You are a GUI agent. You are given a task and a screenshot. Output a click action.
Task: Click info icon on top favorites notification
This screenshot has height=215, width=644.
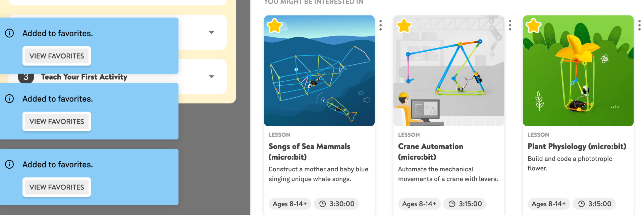9,33
